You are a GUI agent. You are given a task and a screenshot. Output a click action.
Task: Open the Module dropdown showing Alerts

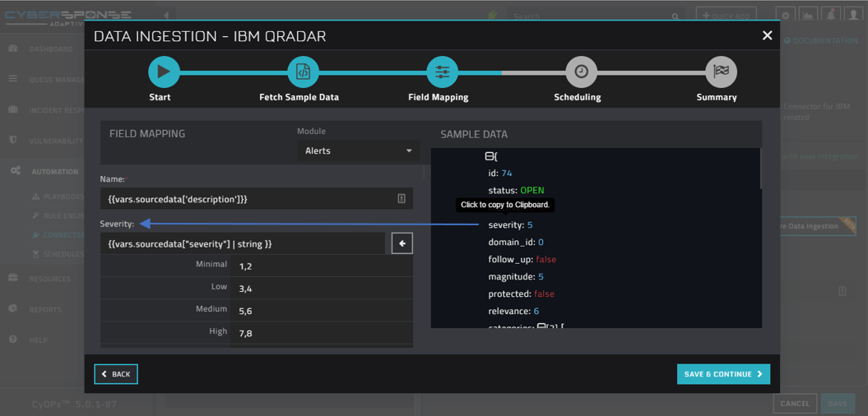[358, 151]
